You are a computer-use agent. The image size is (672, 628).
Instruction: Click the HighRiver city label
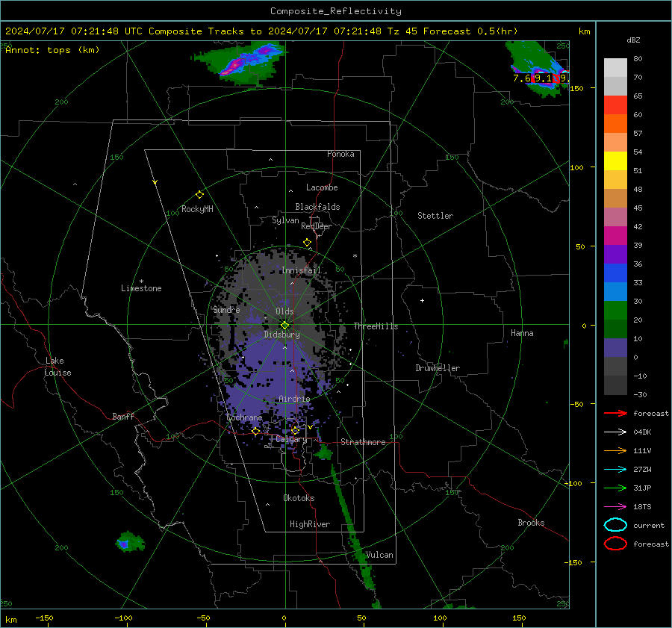[309, 524]
